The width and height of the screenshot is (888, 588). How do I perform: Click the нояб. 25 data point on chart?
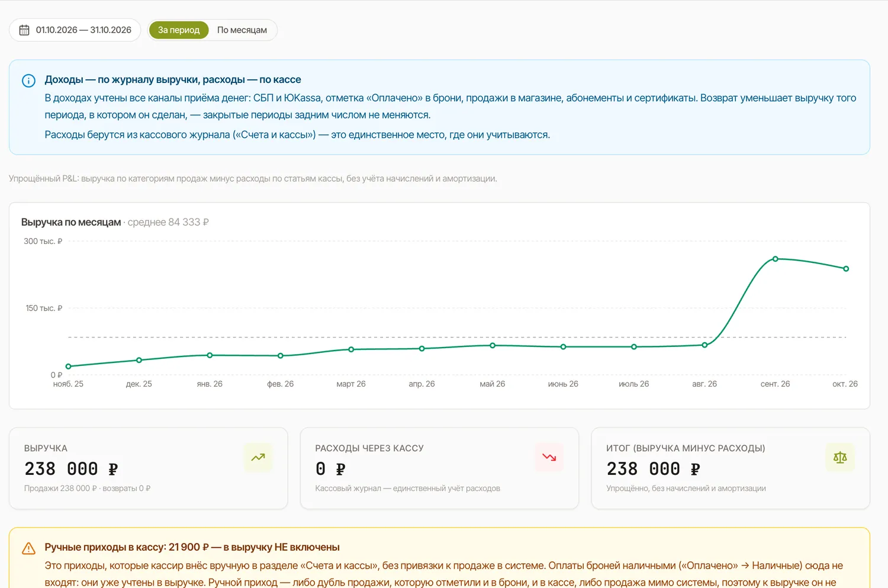[69, 367]
